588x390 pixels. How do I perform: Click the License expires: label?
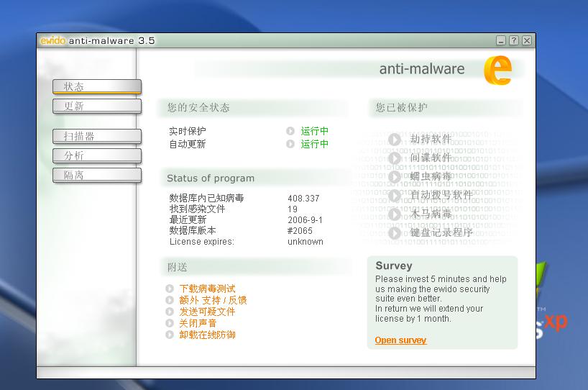click(202, 242)
